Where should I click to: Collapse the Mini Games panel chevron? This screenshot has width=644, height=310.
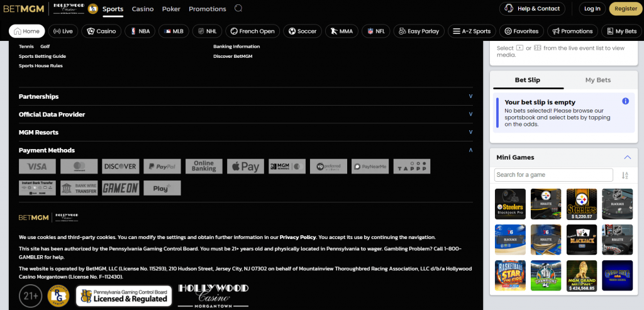click(627, 157)
